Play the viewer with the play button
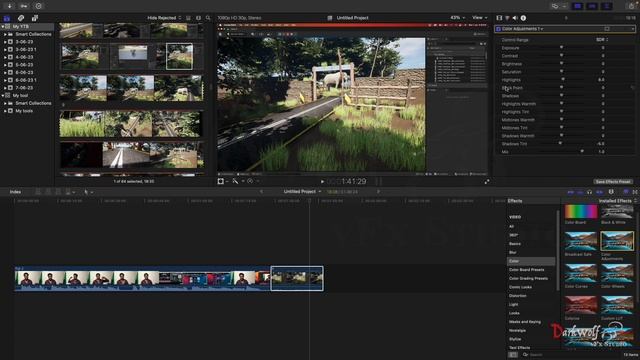Screen dimensions: 640x360 (x=322, y=182)
